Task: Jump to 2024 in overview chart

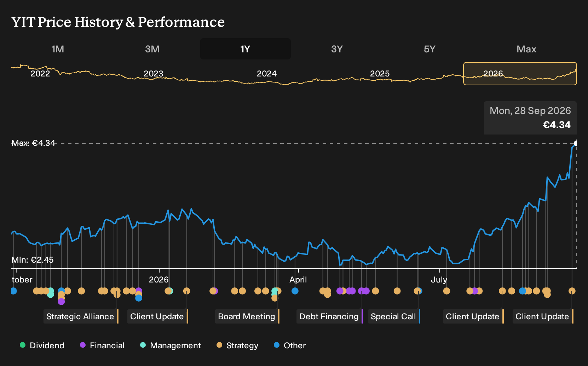Action: click(x=267, y=74)
